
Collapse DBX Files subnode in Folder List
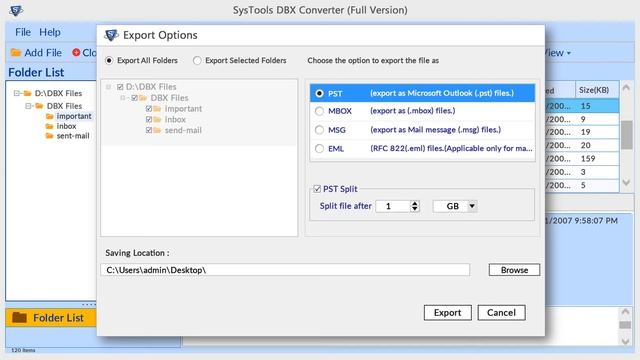coord(28,106)
